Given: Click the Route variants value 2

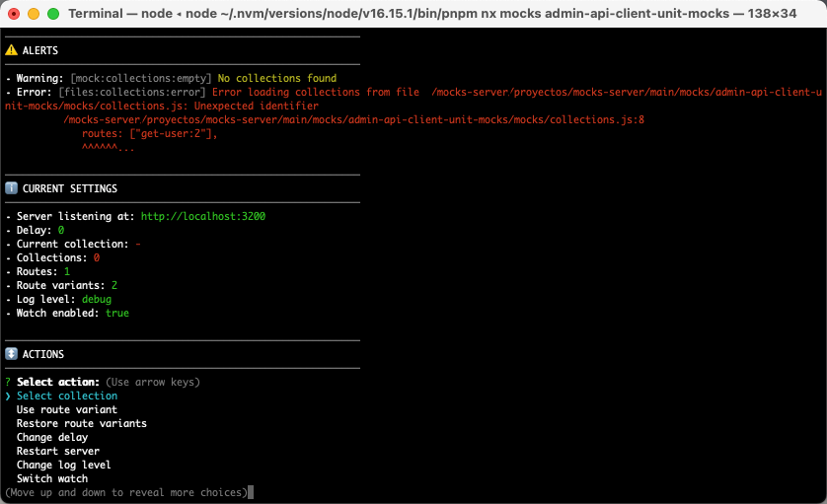Looking at the screenshot, I should (x=114, y=285).
